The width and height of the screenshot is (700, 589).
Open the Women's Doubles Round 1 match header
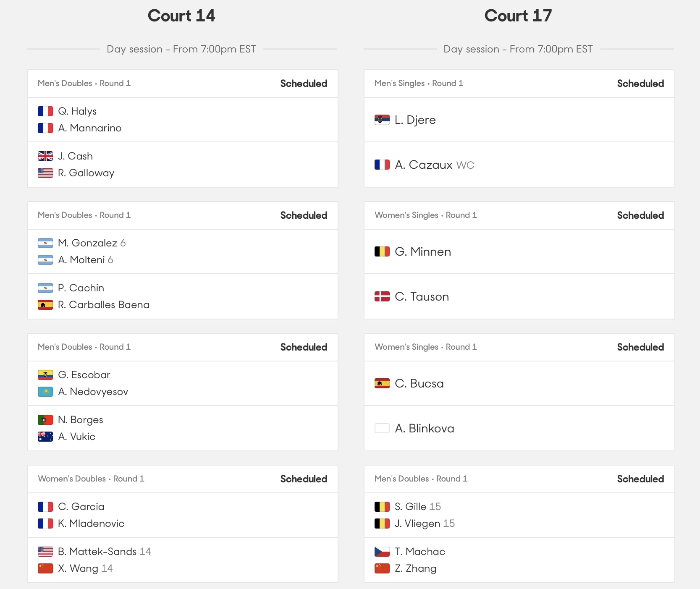click(183, 479)
